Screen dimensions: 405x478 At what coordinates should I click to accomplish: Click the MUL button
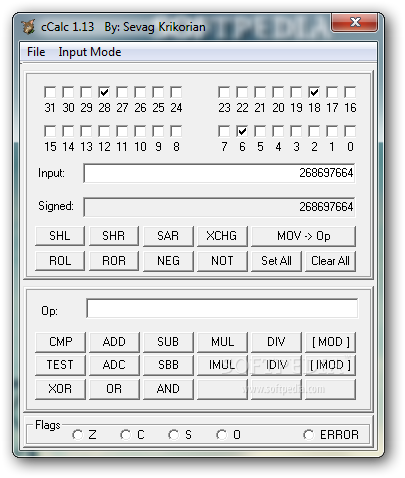[222, 342]
